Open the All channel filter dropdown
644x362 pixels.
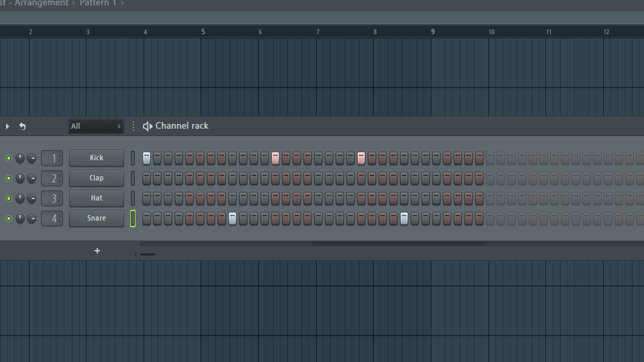coord(96,126)
